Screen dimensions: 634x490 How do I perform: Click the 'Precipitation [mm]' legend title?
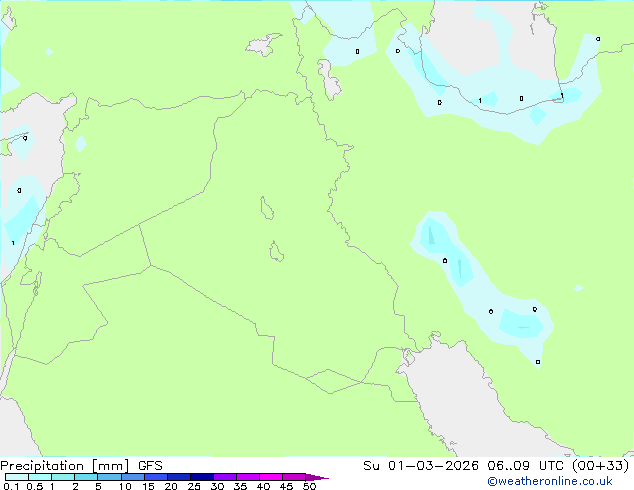[x=64, y=466]
